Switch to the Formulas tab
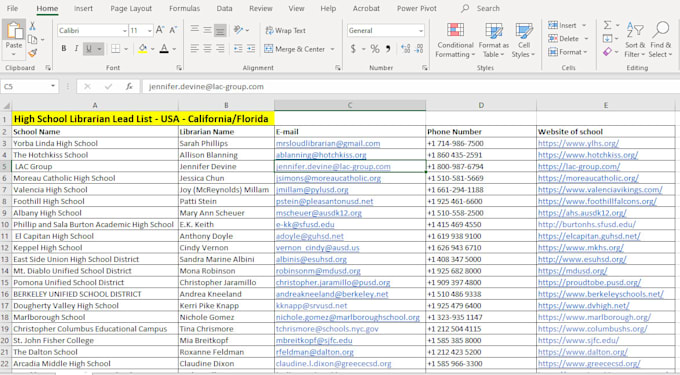 point(184,8)
